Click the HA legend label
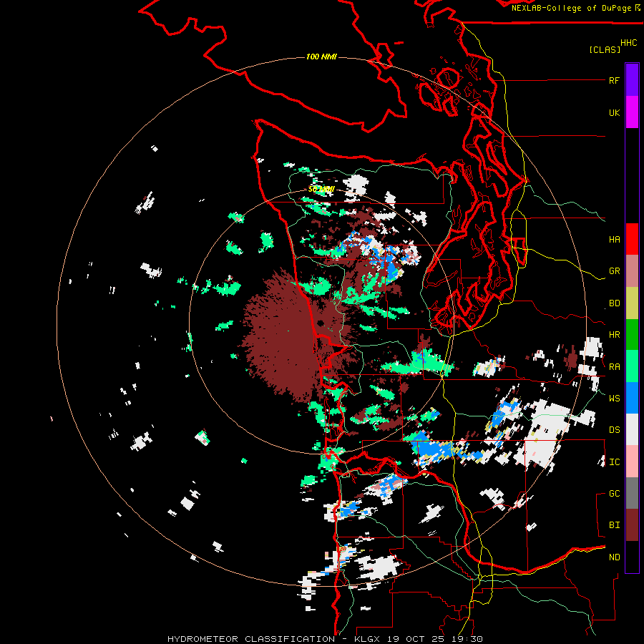Image resolution: width=644 pixels, height=644 pixels. [x=614, y=240]
